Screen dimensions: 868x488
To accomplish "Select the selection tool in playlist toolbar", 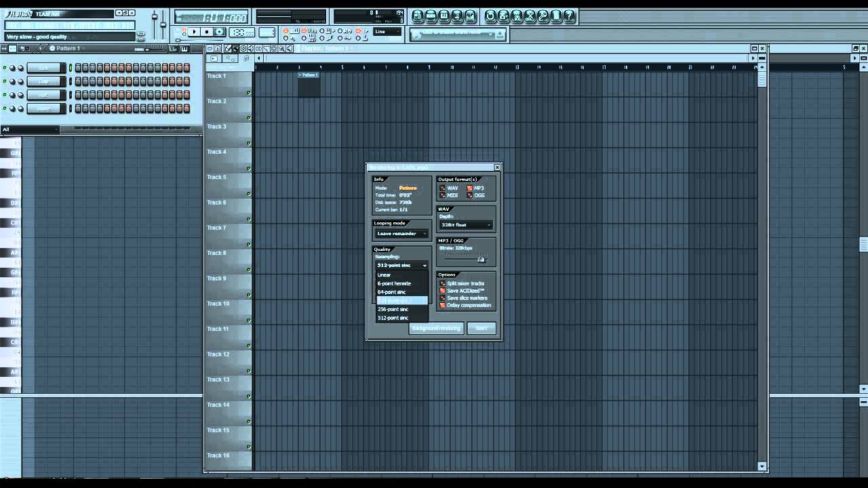I will coord(274,49).
